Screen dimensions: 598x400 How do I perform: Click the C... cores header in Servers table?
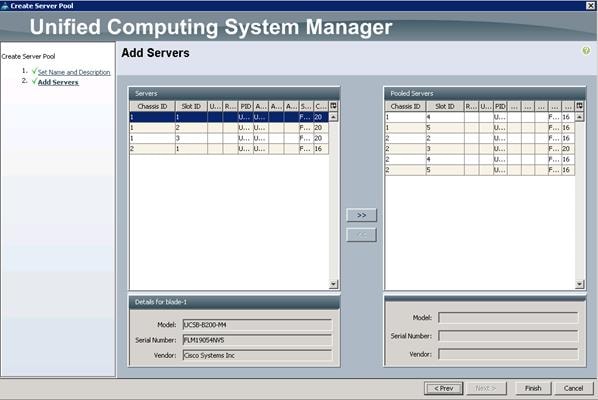(x=321, y=106)
